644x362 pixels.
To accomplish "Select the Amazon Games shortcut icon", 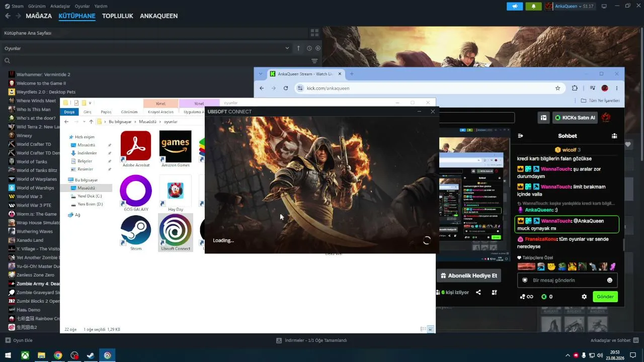I will click(175, 146).
